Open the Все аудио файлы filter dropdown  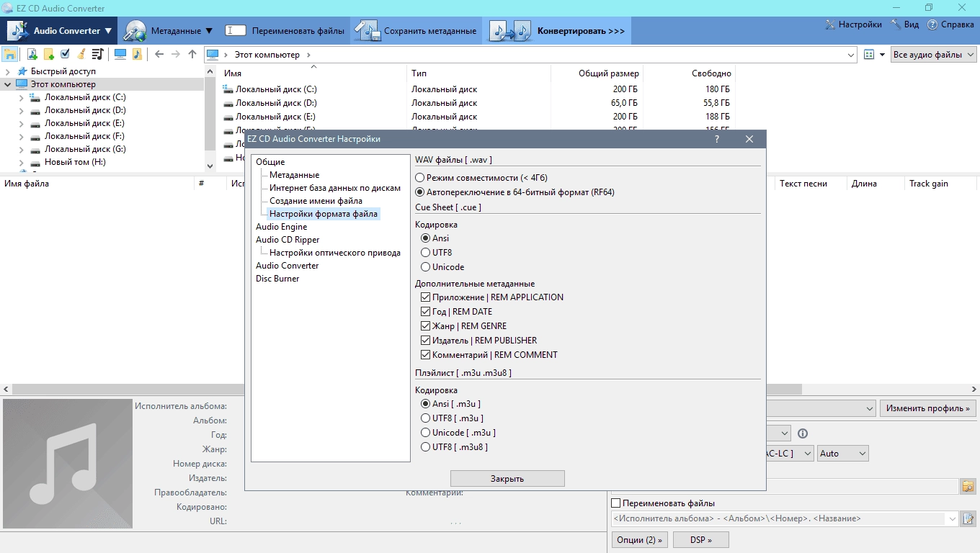(x=933, y=55)
